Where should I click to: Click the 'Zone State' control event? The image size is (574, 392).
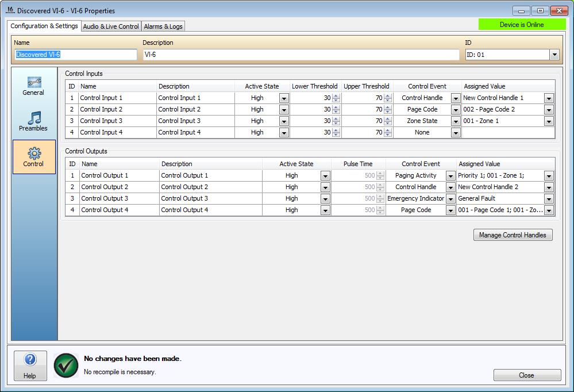click(422, 121)
